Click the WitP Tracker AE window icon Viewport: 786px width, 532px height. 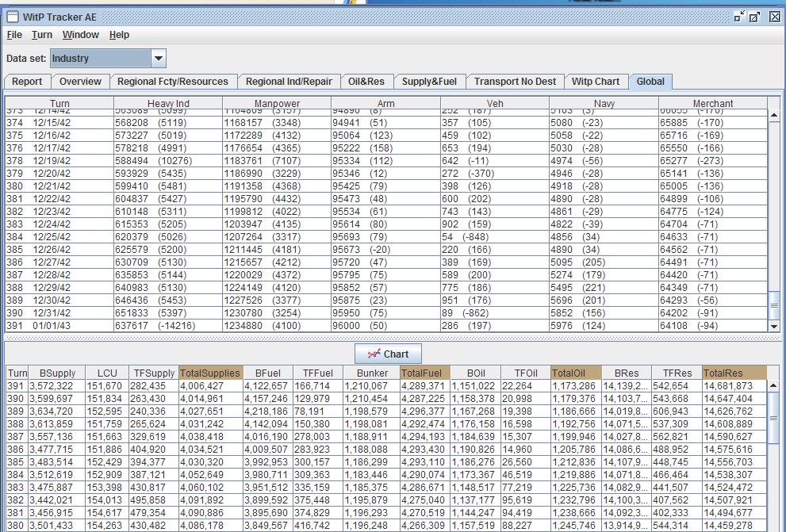tap(13, 17)
